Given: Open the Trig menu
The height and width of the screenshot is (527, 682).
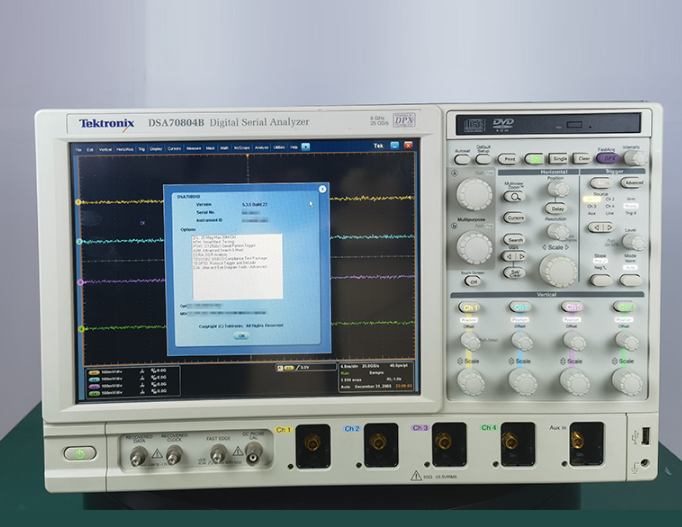Looking at the screenshot, I should [141, 149].
